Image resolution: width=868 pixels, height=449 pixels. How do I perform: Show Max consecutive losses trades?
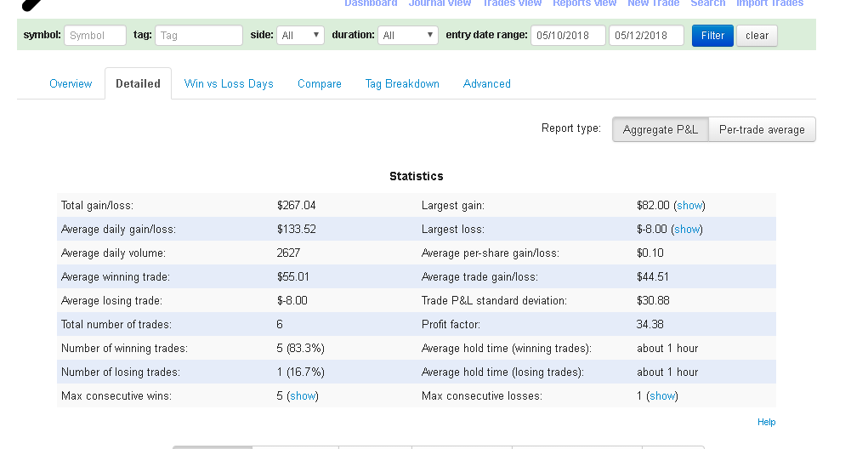click(662, 395)
